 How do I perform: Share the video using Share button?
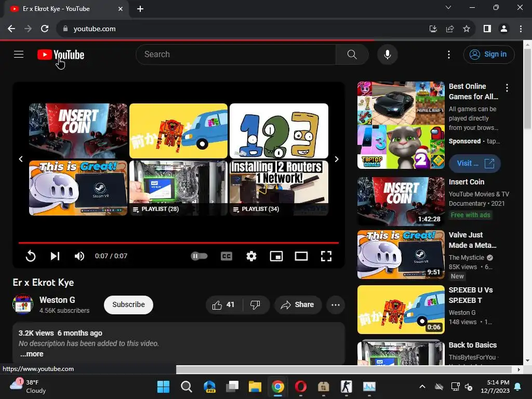(x=298, y=304)
